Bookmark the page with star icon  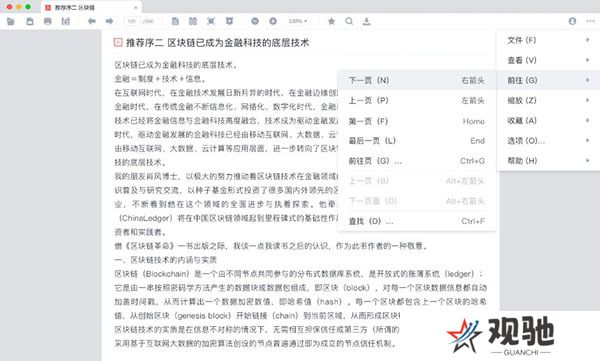pos(331,21)
